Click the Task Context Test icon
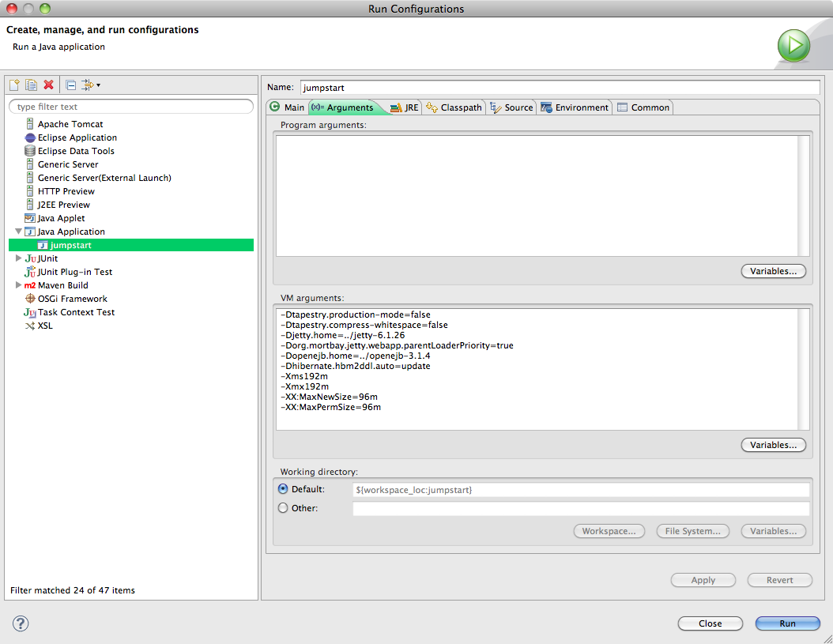Viewport: 833px width, 644px height. coord(30,312)
